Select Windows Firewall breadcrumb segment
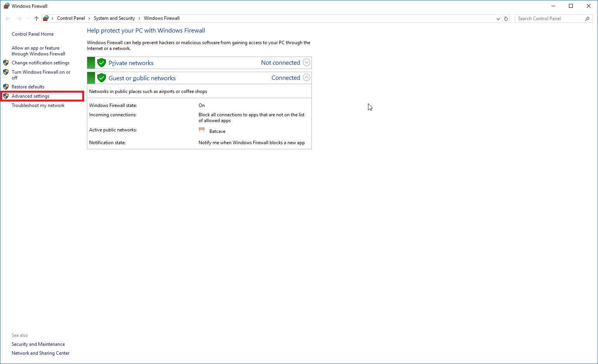Image resolution: width=598 pixels, height=364 pixels. (162, 18)
